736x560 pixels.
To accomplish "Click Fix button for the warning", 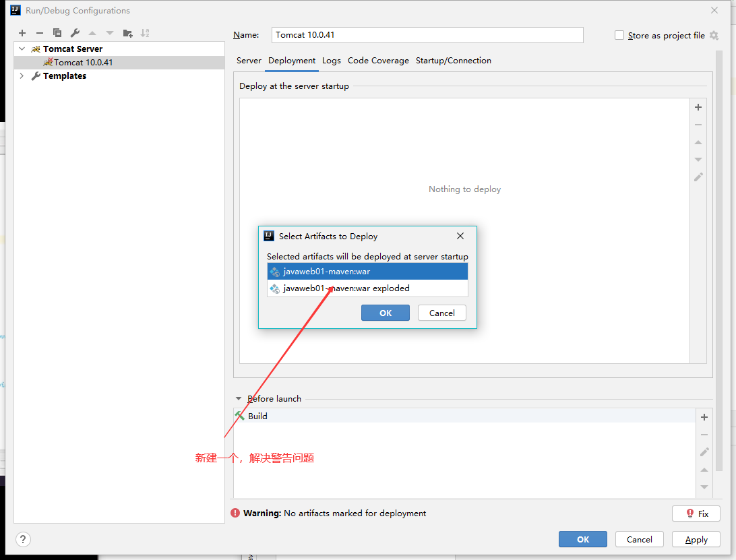I will pos(697,514).
